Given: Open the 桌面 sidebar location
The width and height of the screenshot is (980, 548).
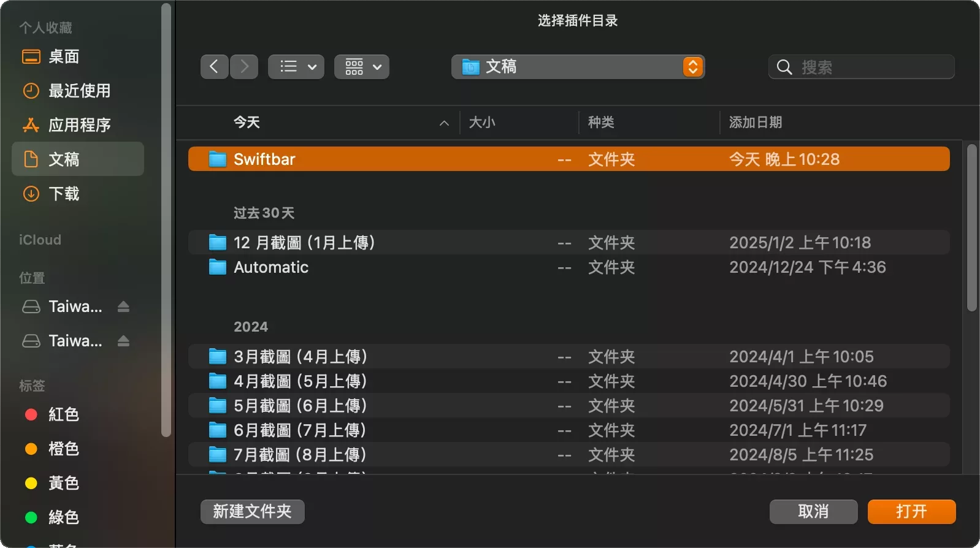Looking at the screenshot, I should (x=64, y=56).
